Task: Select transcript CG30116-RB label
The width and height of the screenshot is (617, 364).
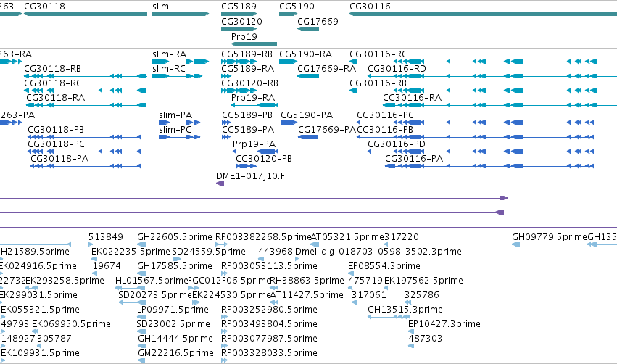Action: click(378, 83)
